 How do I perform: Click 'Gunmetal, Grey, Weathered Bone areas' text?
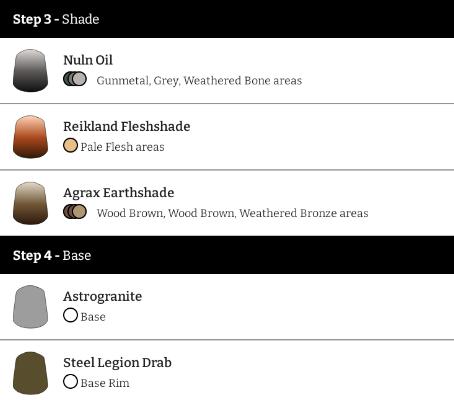tap(199, 81)
